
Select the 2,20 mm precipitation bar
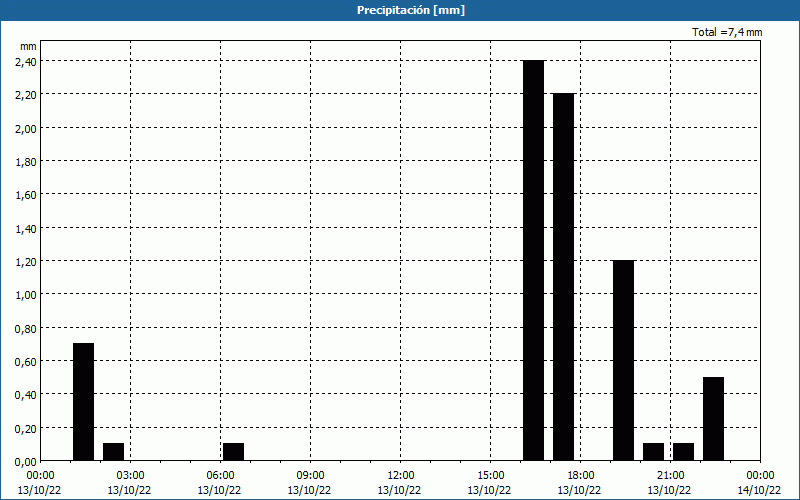click(x=564, y=277)
